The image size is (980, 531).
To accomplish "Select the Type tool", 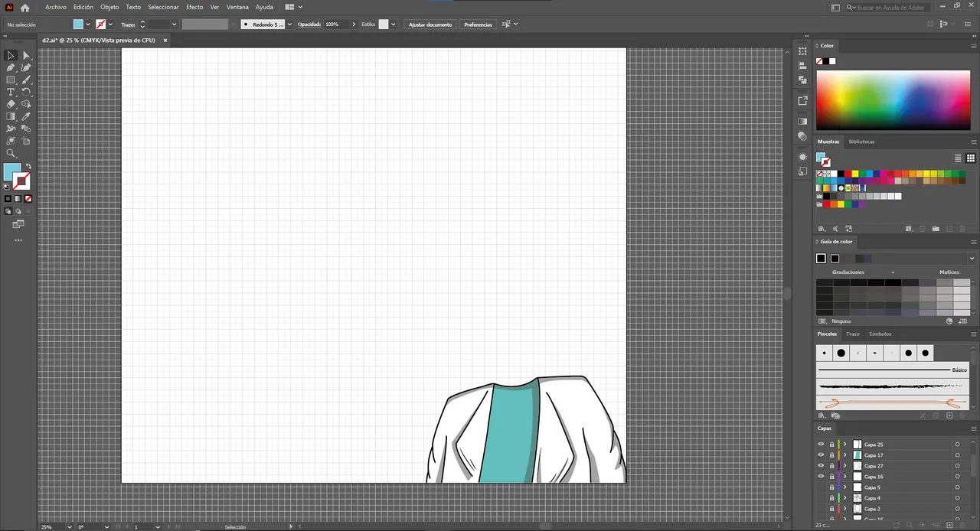I will point(11,92).
